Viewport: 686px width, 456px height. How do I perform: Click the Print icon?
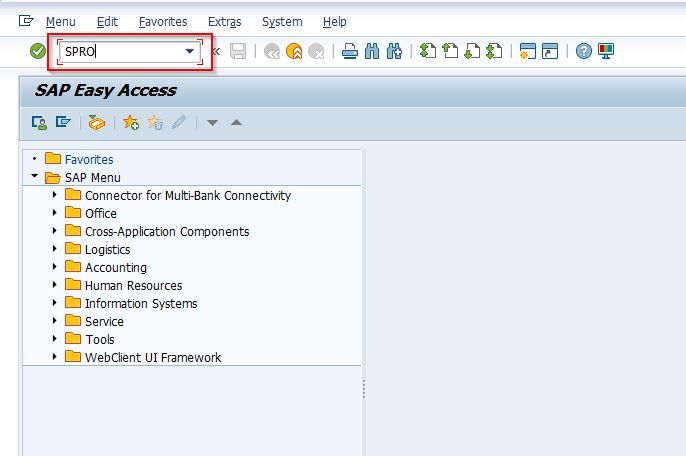click(350, 52)
